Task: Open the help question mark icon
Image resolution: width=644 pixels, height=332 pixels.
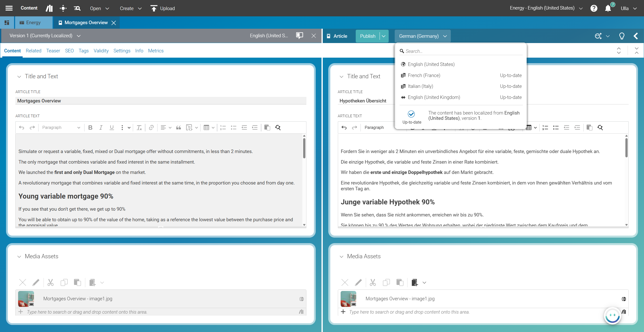Action: pos(594,8)
